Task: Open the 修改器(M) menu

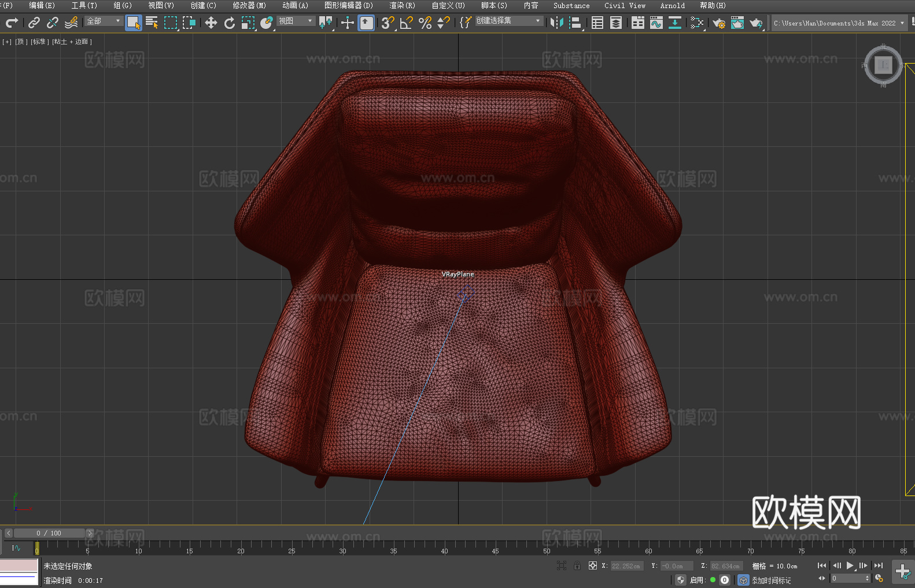Action: [x=249, y=5]
